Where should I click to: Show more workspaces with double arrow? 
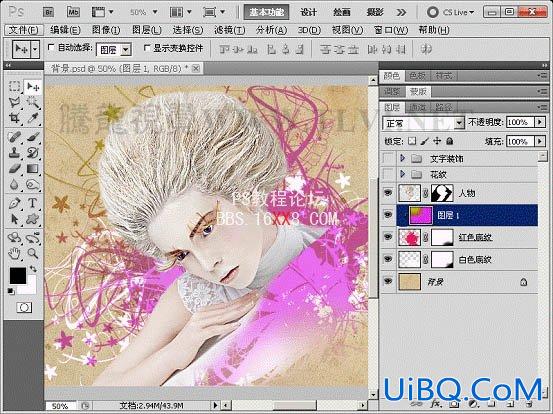401,13
